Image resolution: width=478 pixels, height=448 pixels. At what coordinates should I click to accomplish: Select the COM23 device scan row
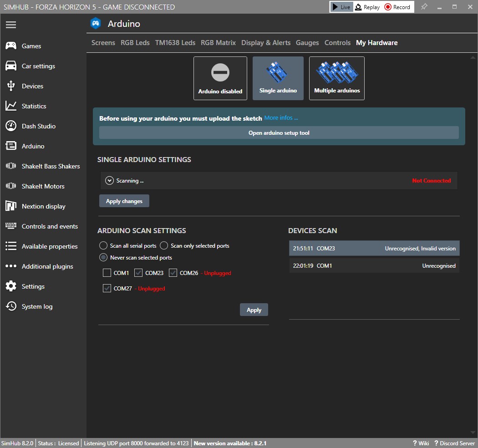pyautogui.click(x=374, y=248)
